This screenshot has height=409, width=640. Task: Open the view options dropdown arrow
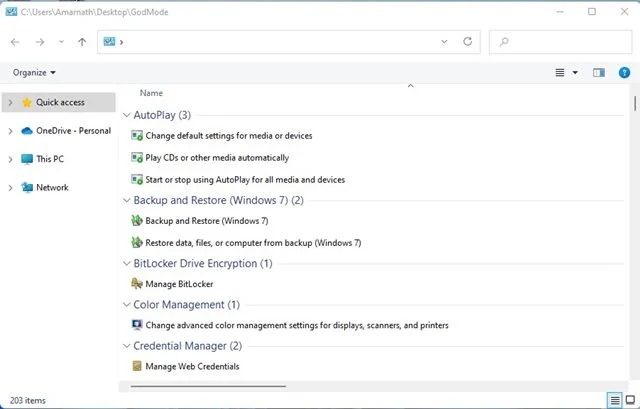coord(575,73)
